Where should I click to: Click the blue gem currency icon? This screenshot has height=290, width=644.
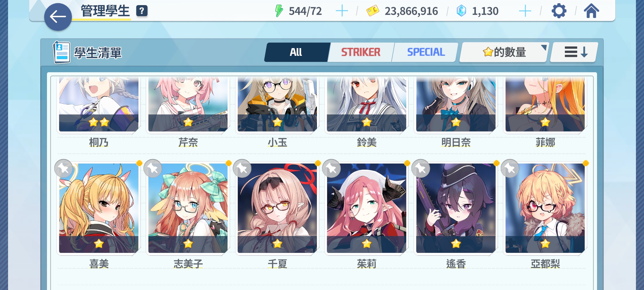point(461,11)
